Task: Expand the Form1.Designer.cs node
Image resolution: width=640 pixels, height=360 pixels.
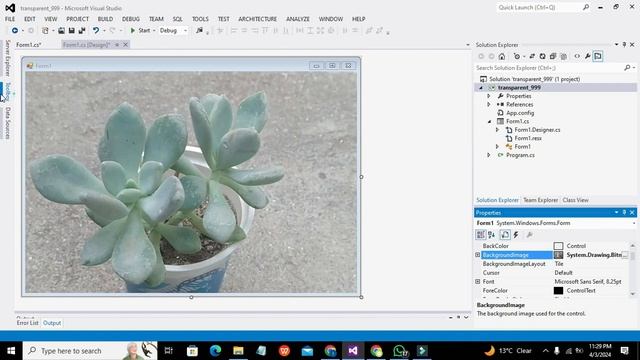Action: [x=497, y=130]
